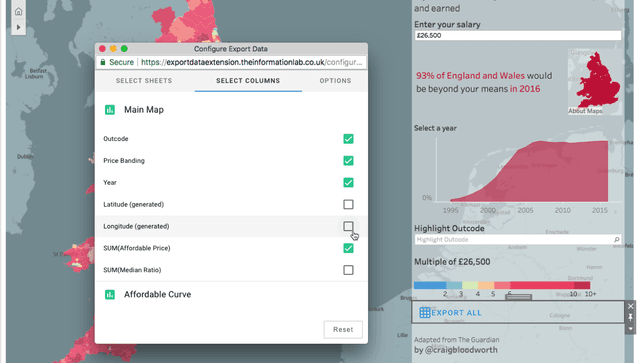Open the dropdown arrow beside Export All
Viewport: 640px width, 363px height.
click(x=630, y=328)
